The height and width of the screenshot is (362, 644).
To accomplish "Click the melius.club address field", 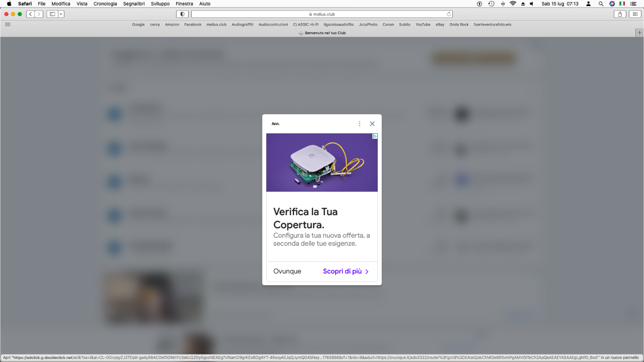I will click(322, 14).
